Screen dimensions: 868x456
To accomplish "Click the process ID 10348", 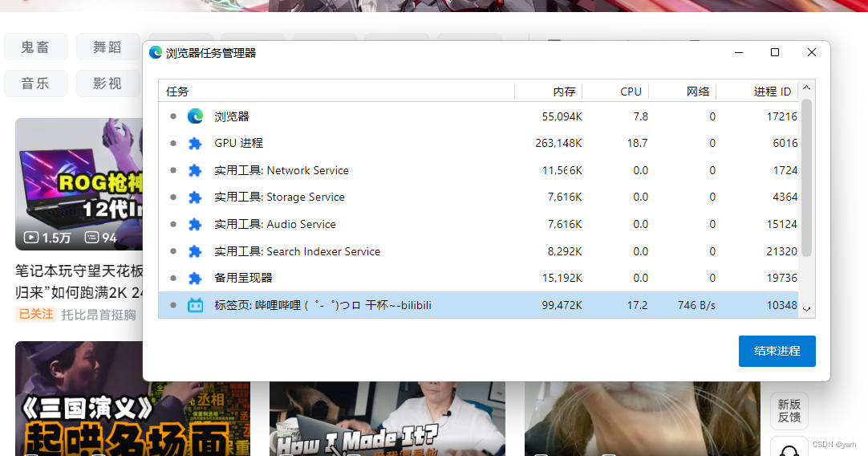I will (x=781, y=305).
